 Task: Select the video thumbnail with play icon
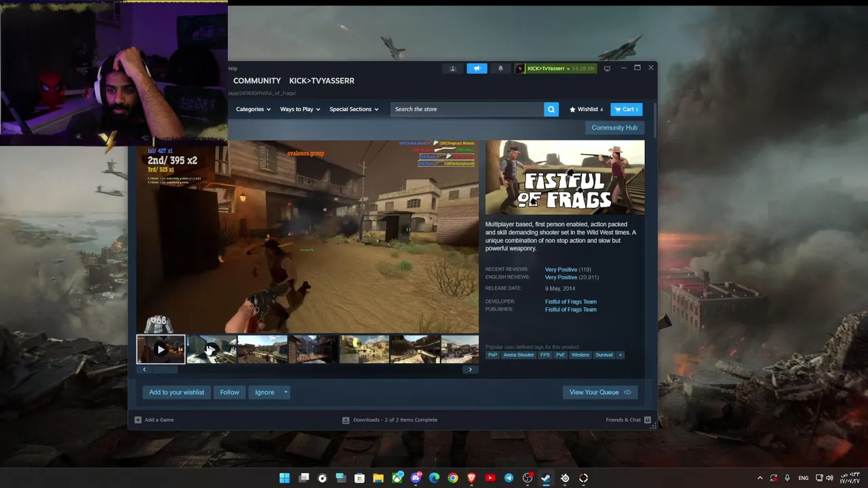161,350
